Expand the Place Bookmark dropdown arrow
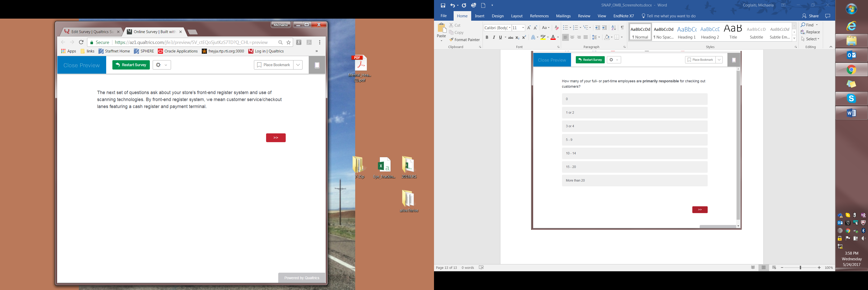 tap(298, 65)
